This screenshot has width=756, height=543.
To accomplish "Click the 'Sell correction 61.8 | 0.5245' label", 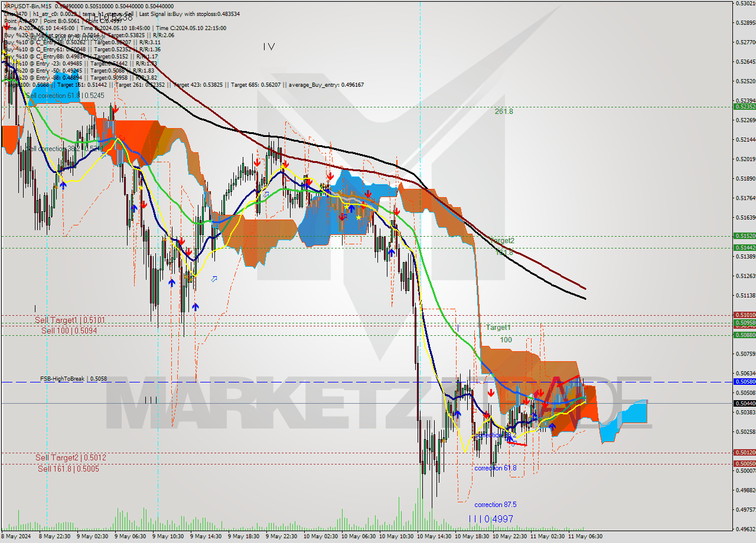I will [x=66, y=95].
